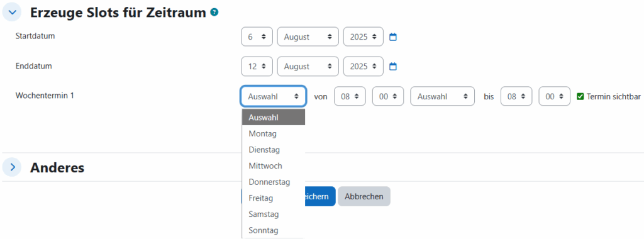The height and width of the screenshot is (239, 644).
Task: Toggle the Termin sichtbar checkbox
Action: pos(580,96)
